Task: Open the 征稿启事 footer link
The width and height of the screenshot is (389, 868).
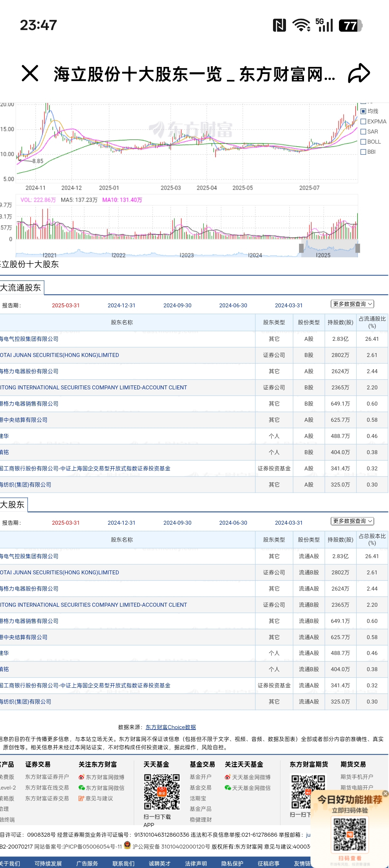Action: 269,863
